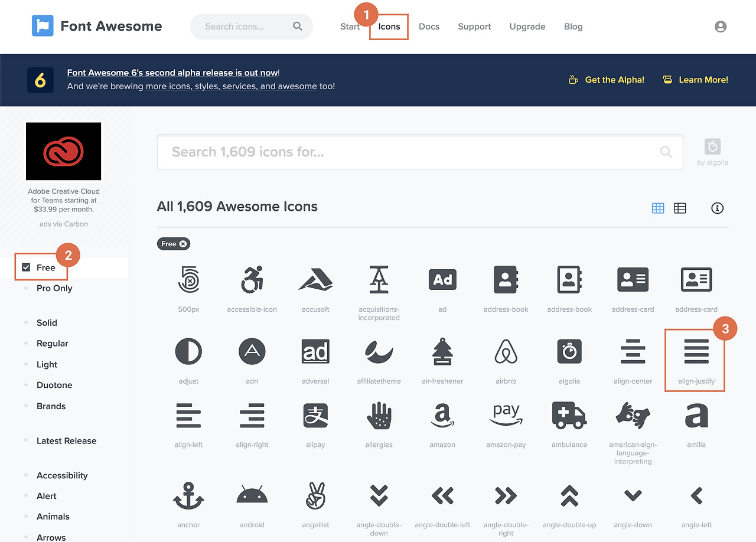Remove the Free filter tag
This screenshot has height=542, width=756.
coord(183,243)
